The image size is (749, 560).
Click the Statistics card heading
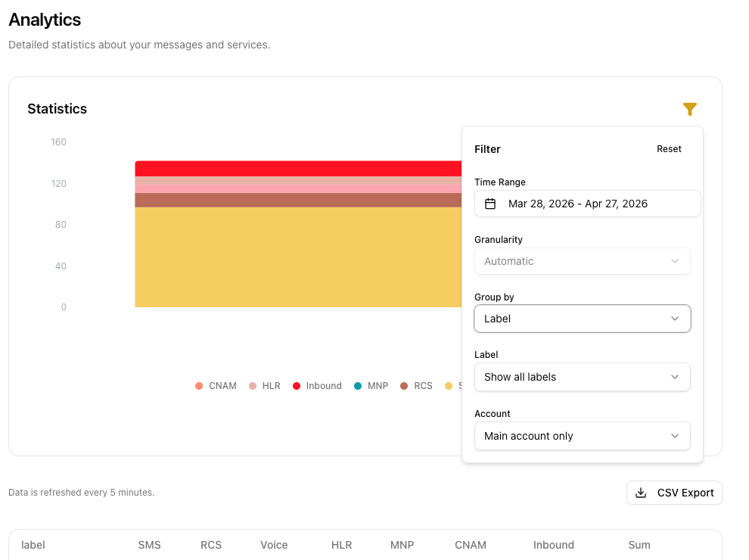57,109
